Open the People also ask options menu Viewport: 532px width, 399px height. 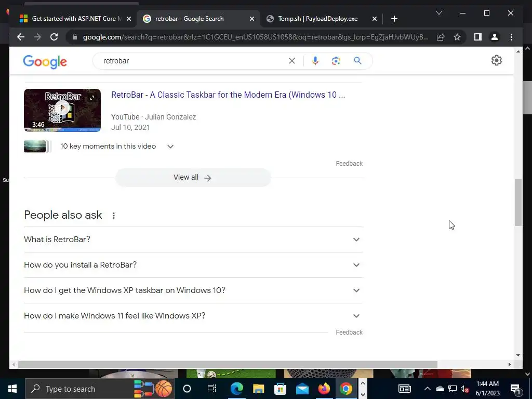coord(114,216)
